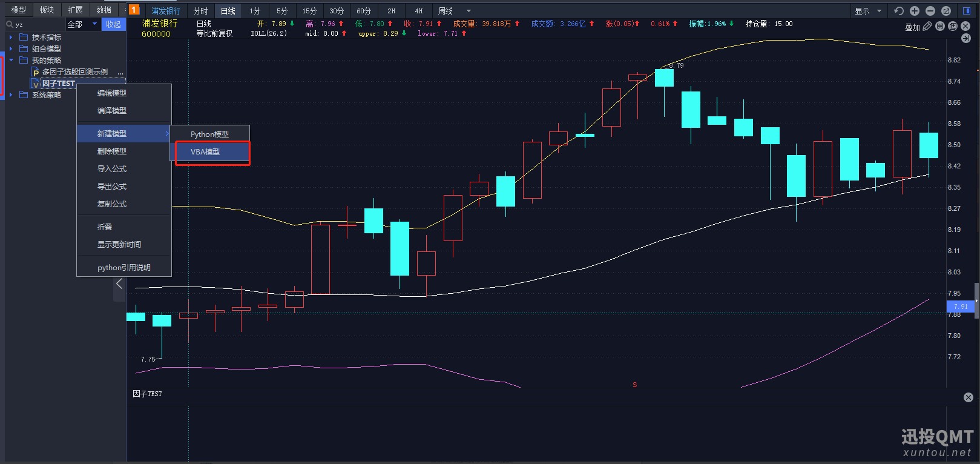Viewport: 980px width, 464px height.
Task: Collapse left panel with chevron handle
Action: 119,283
